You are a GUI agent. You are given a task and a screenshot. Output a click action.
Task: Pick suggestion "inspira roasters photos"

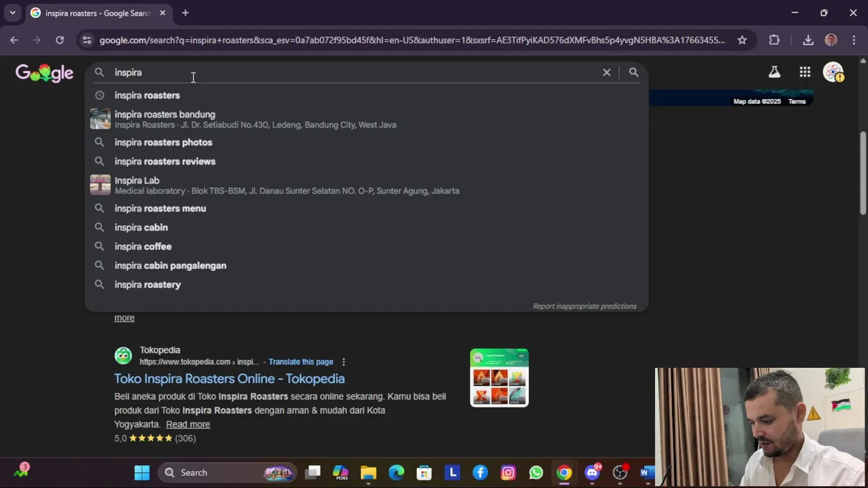pos(366,142)
